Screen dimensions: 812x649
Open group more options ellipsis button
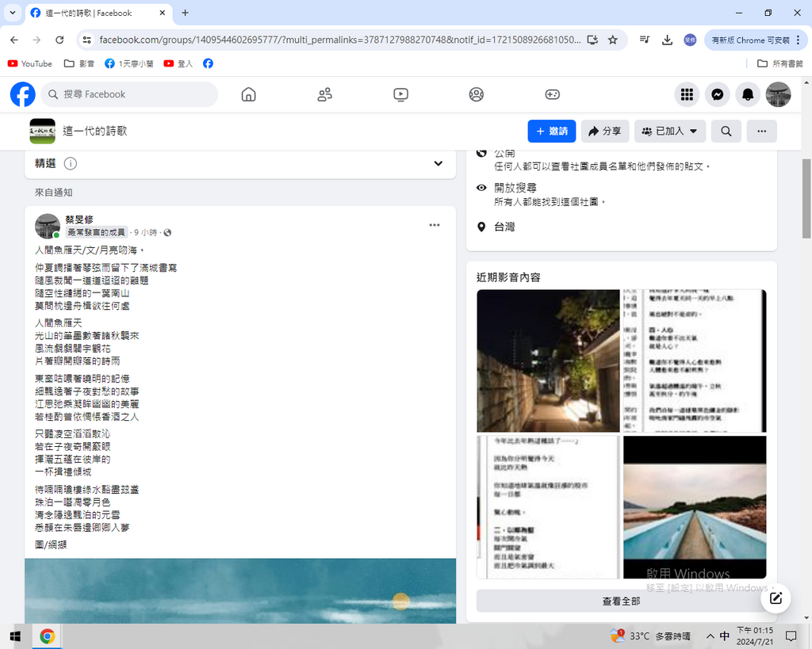tap(761, 132)
